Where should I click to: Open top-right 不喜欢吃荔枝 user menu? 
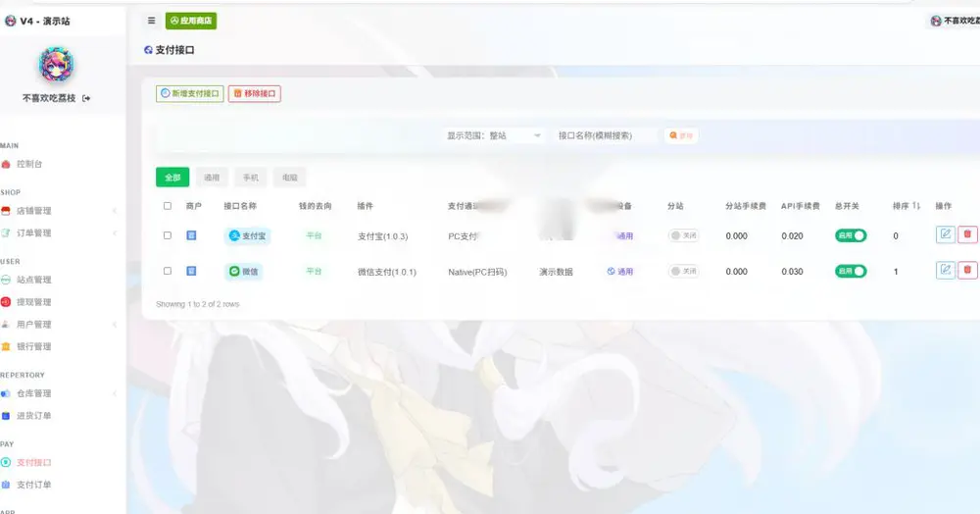click(x=955, y=21)
